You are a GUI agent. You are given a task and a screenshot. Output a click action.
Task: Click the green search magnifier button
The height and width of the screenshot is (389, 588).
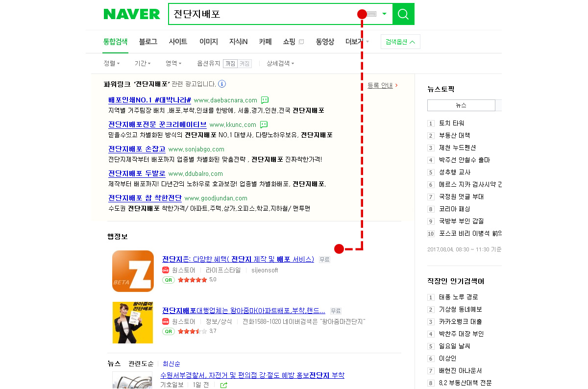(403, 14)
